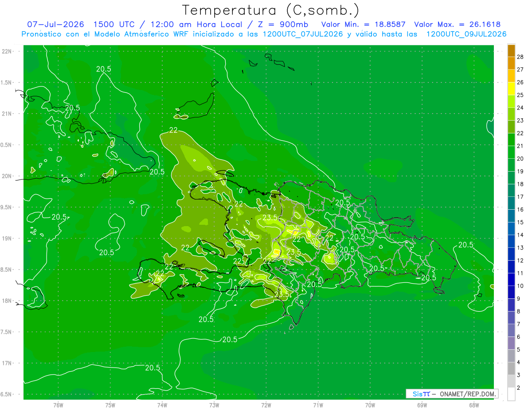532x411 pixels.
Task: Click the "71W" longitude axis label
Action: coord(318,405)
